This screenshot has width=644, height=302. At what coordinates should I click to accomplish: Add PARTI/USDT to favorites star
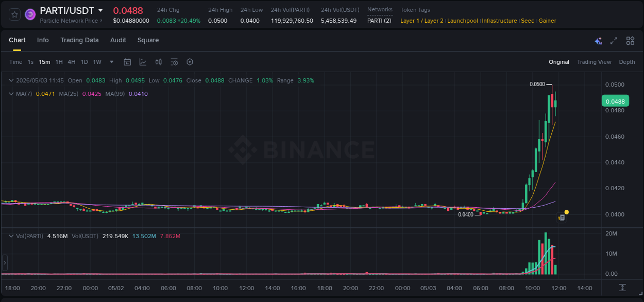[x=15, y=14]
